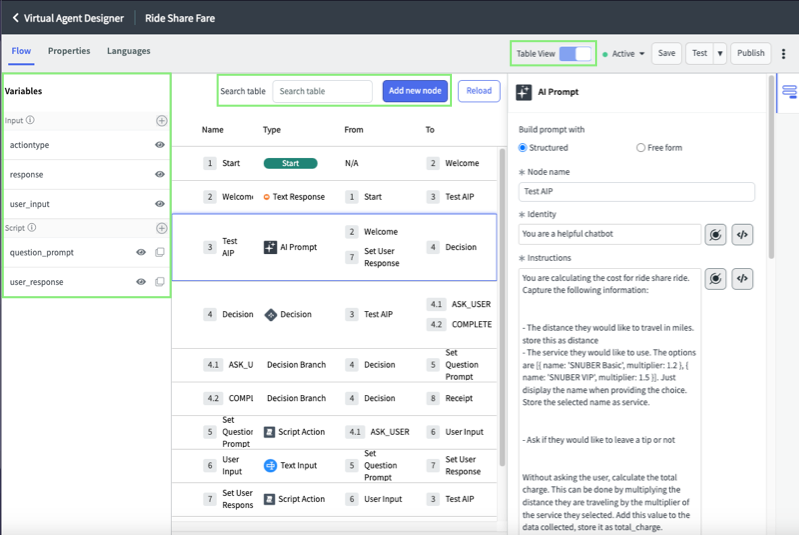799x535 pixels.
Task: Copy the user_response variable
Action: 159,282
